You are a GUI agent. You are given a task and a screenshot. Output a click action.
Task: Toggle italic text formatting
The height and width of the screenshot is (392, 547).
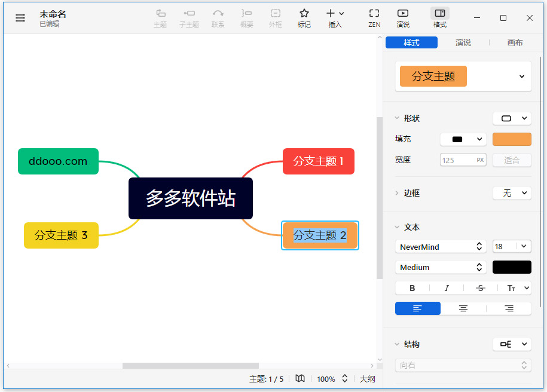click(447, 287)
